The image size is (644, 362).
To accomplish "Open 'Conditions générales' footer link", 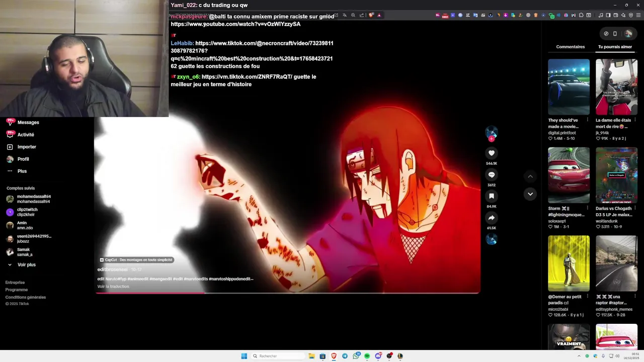I will [x=26, y=297].
